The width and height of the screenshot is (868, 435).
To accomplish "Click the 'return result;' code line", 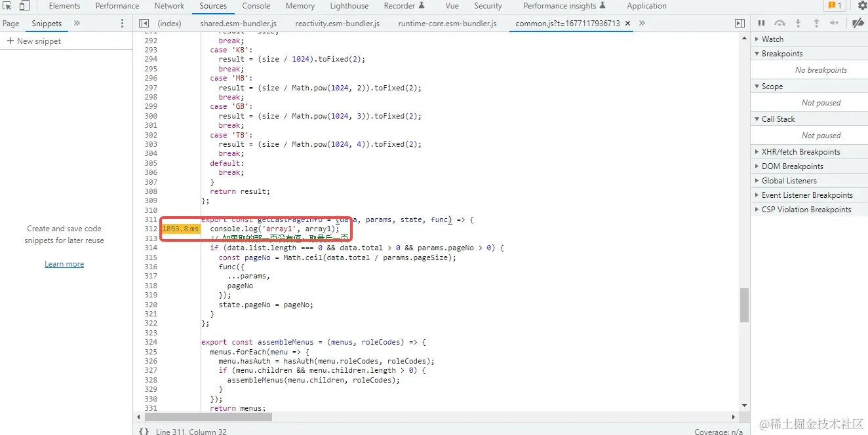I will tap(240, 191).
